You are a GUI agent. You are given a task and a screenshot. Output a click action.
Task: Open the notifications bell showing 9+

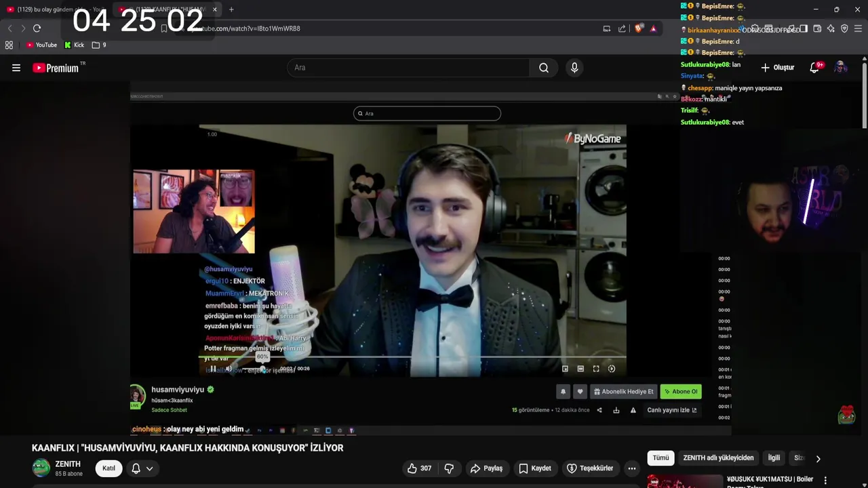pyautogui.click(x=816, y=67)
